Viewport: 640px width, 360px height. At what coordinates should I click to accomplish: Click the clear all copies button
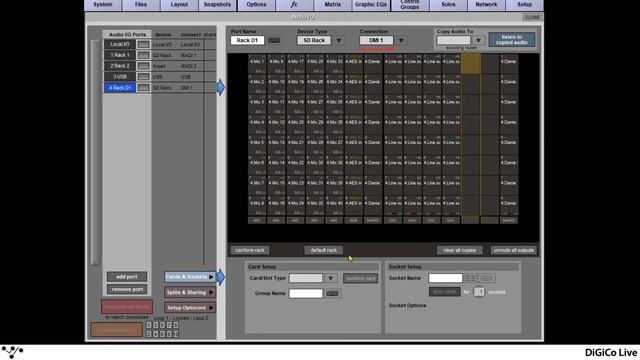click(x=460, y=250)
